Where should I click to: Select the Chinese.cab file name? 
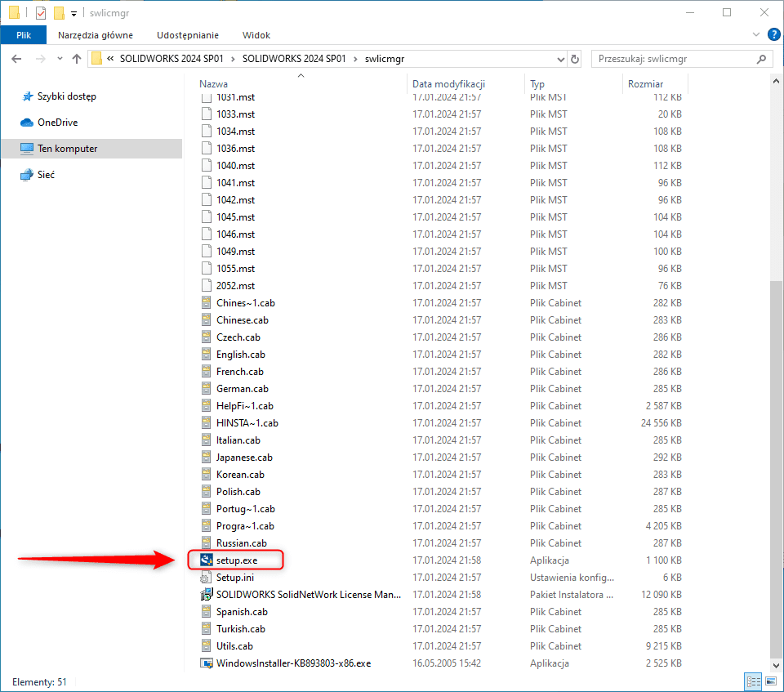coord(243,320)
